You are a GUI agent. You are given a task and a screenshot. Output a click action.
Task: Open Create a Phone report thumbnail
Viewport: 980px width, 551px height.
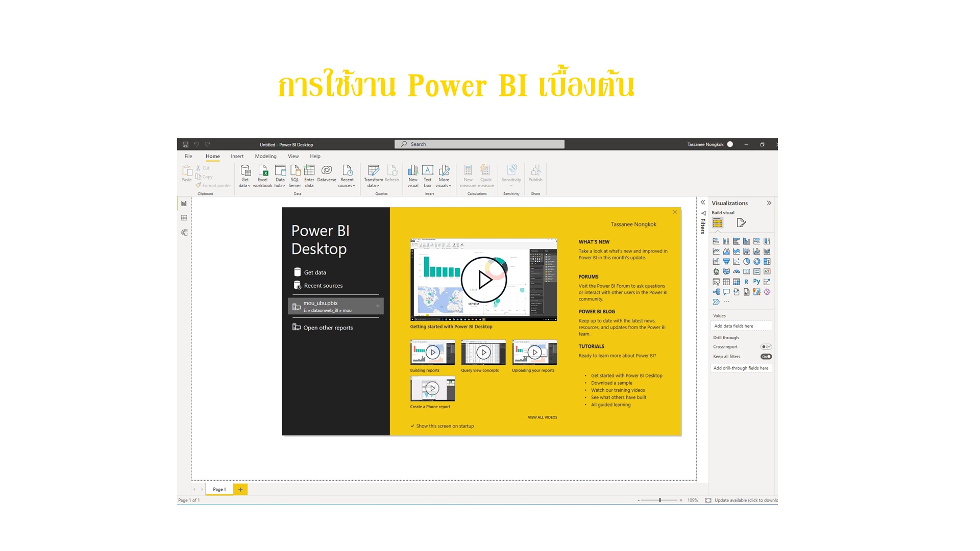click(x=432, y=388)
